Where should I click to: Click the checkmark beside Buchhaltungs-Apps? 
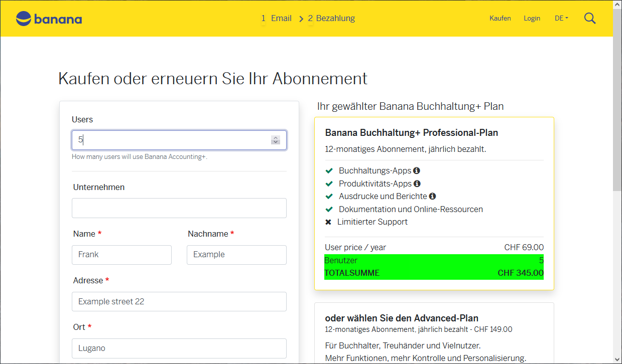tap(329, 170)
